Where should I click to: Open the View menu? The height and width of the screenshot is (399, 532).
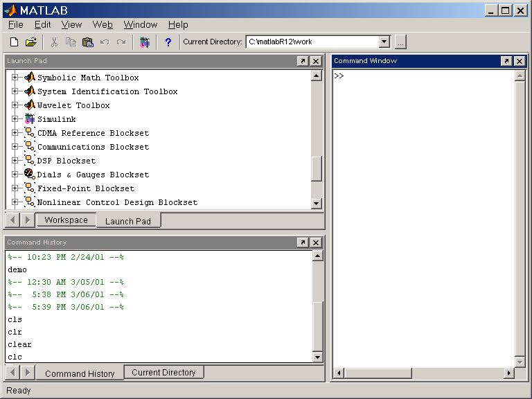[71, 25]
